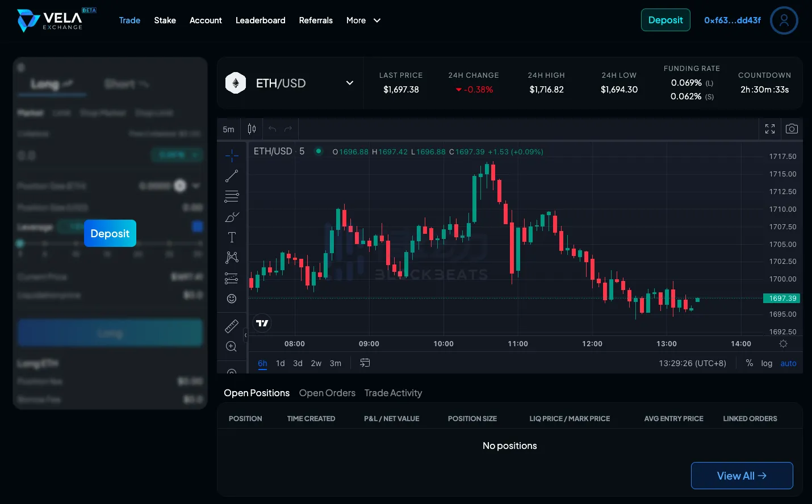Open the 5m interval selector
This screenshot has height=504, width=812.
228,129
